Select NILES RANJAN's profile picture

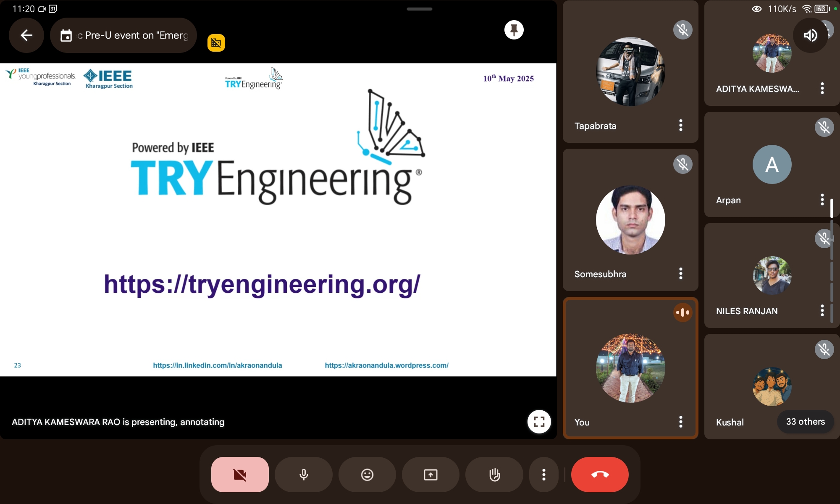(x=772, y=276)
